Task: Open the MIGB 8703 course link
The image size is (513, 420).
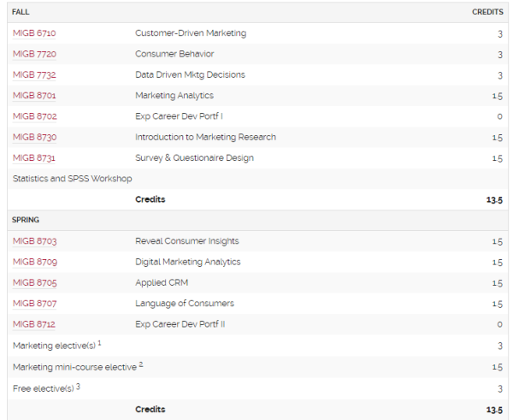Action: point(35,241)
